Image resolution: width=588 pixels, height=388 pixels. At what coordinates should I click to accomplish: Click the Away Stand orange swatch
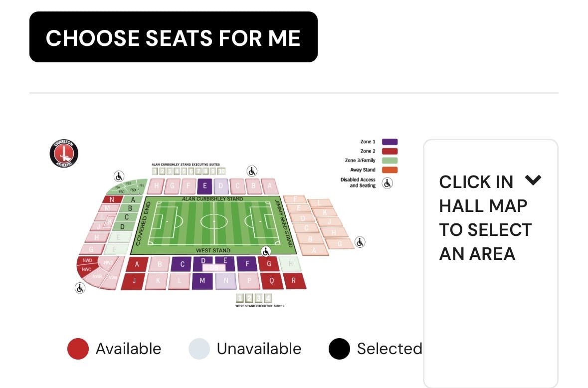pyautogui.click(x=390, y=170)
